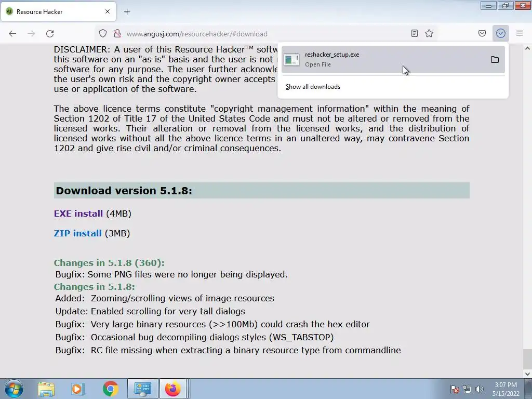
Task: Click the insecure connection padlock icon
Action: pyautogui.click(x=117, y=34)
